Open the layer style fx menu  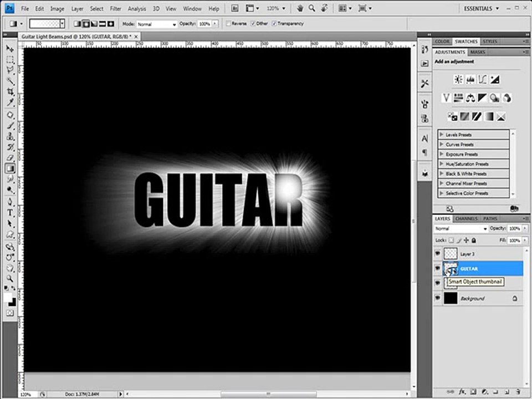point(462,392)
